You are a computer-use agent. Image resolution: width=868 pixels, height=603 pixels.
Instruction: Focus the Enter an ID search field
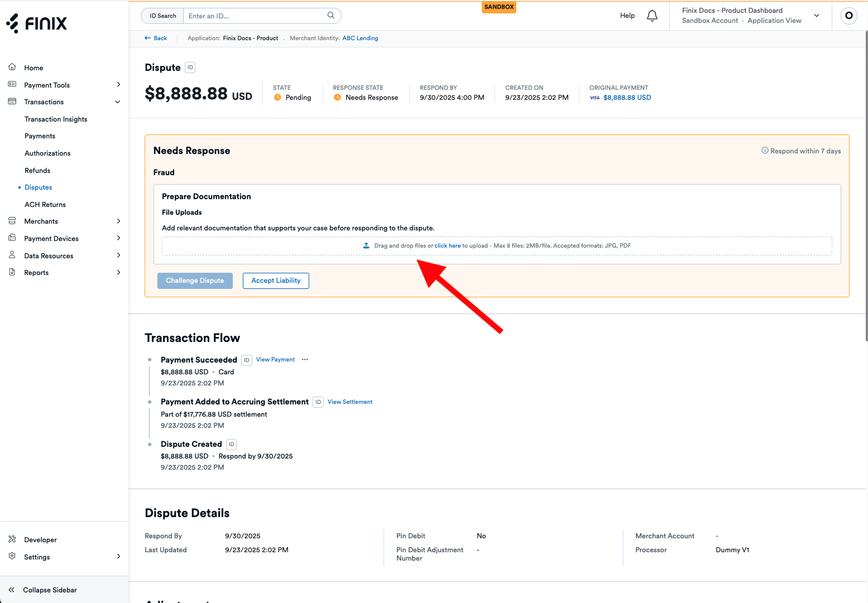(256, 16)
